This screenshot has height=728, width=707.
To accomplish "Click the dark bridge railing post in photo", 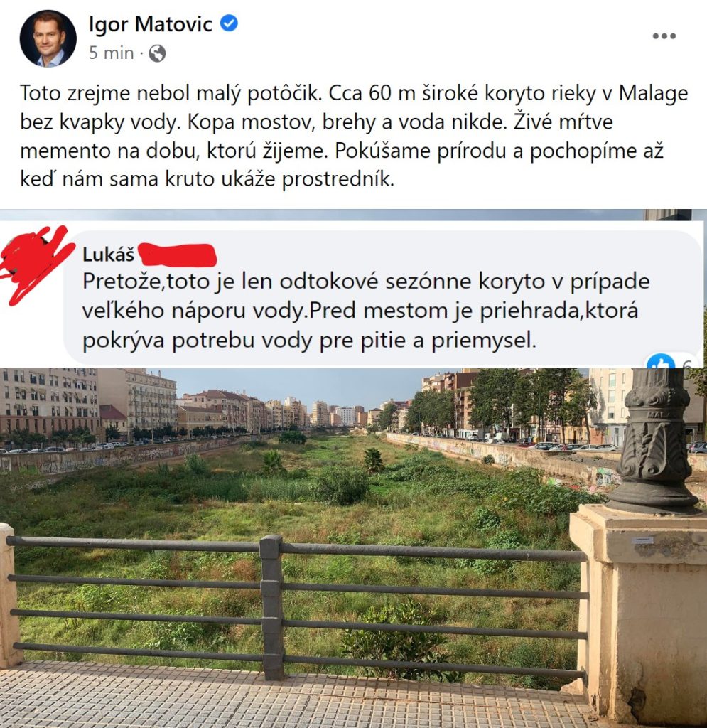I will pyautogui.click(x=271, y=607).
